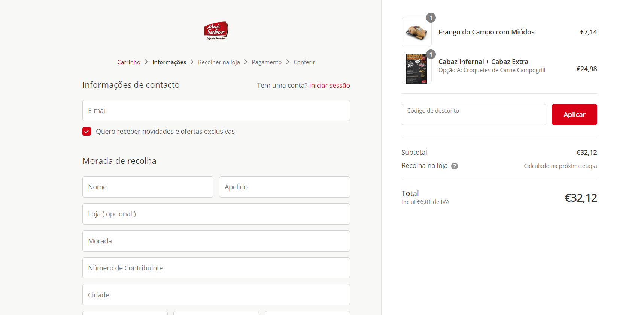Click the Informações de contacto heading
This screenshot has height=315, width=644.
coord(131,85)
